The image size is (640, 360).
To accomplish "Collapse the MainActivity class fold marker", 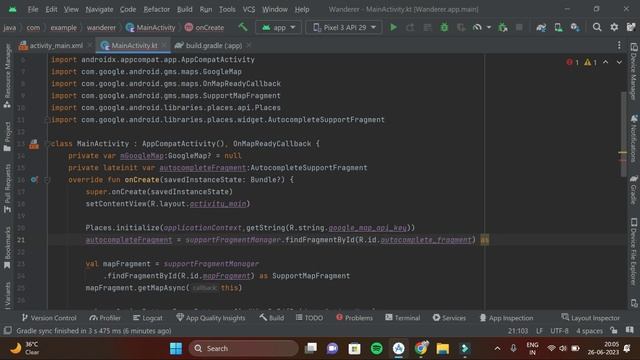I will (x=49, y=144).
